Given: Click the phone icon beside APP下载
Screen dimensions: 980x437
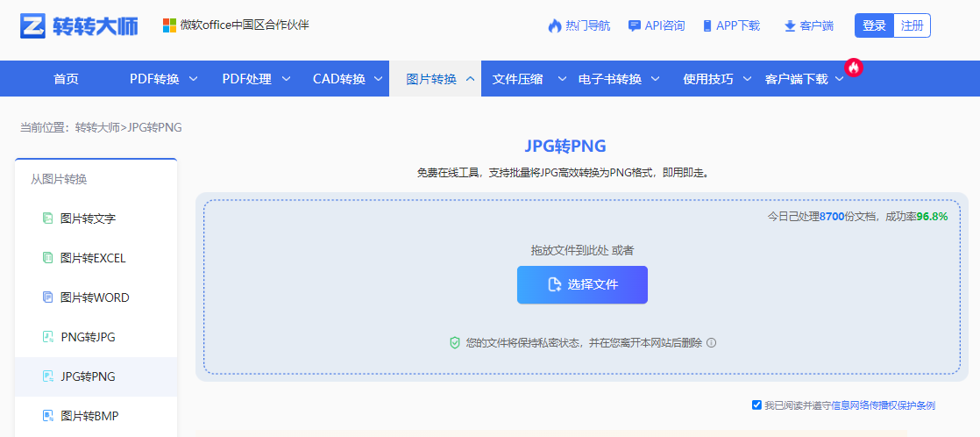Looking at the screenshot, I should click(707, 25).
